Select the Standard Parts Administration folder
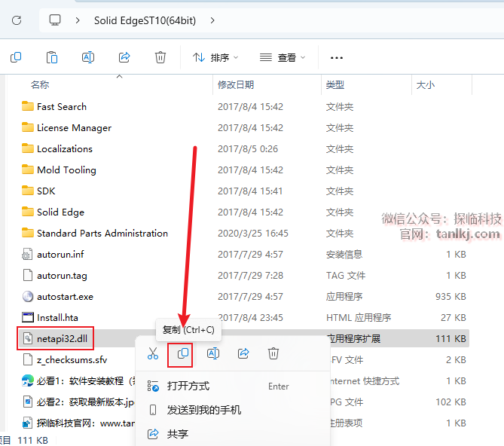The width and height of the screenshot is (504, 446). pos(102,234)
